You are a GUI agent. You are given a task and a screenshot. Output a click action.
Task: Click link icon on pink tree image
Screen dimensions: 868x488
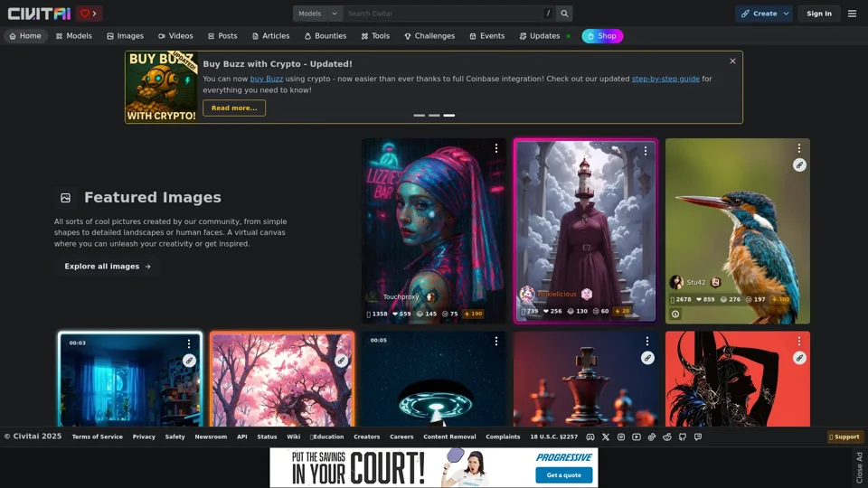341,361
